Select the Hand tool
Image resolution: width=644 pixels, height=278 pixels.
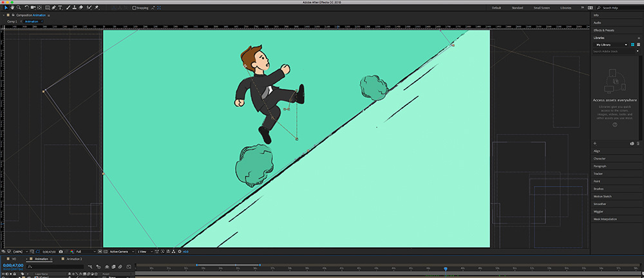(x=12, y=8)
